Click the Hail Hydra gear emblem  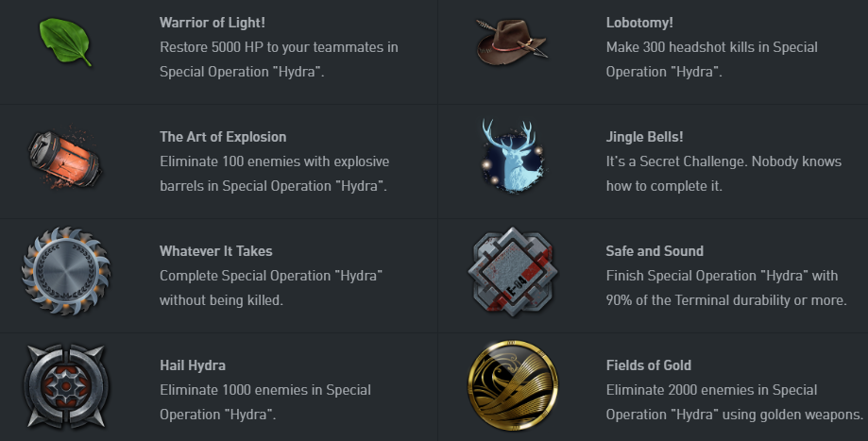pos(66,385)
